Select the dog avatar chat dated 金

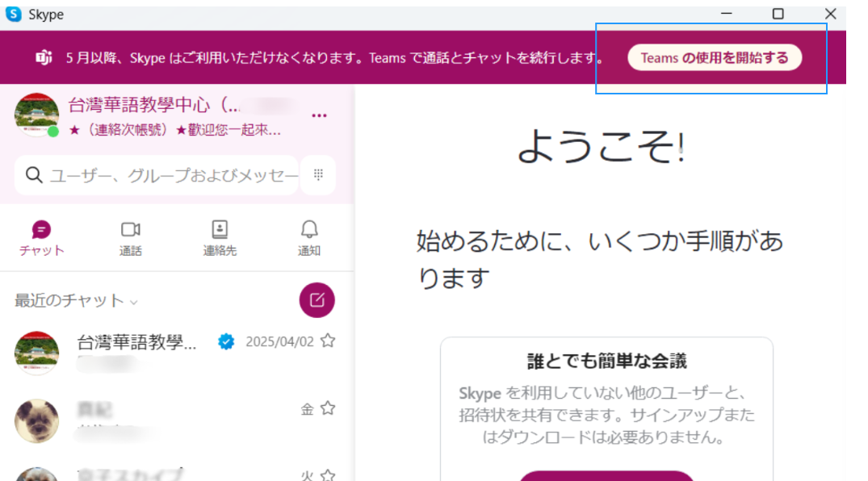(37, 420)
